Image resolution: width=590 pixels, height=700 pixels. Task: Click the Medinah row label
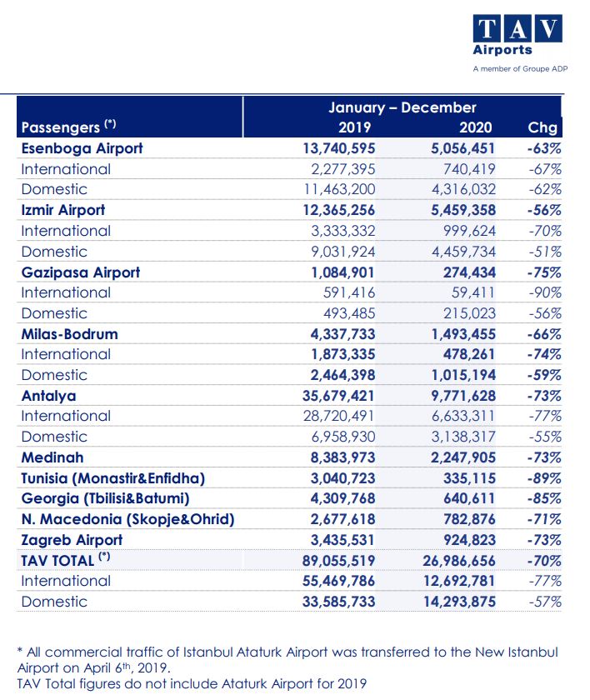pyautogui.click(x=52, y=457)
